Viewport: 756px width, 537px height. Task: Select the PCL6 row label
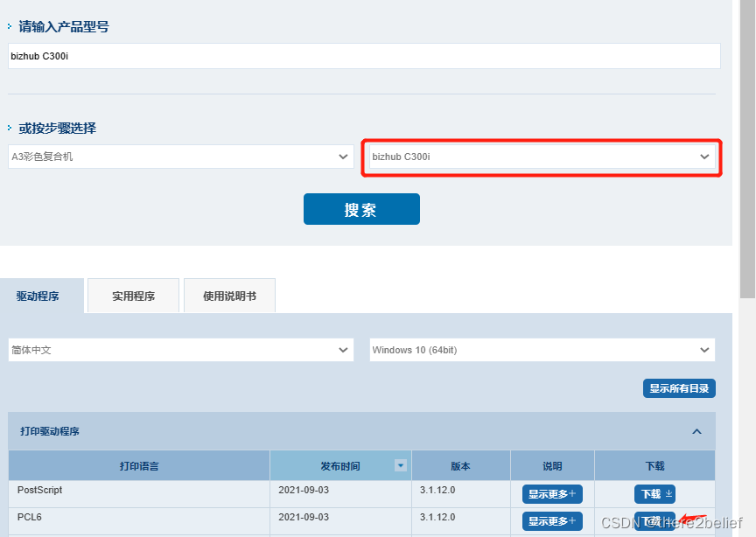[30, 517]
